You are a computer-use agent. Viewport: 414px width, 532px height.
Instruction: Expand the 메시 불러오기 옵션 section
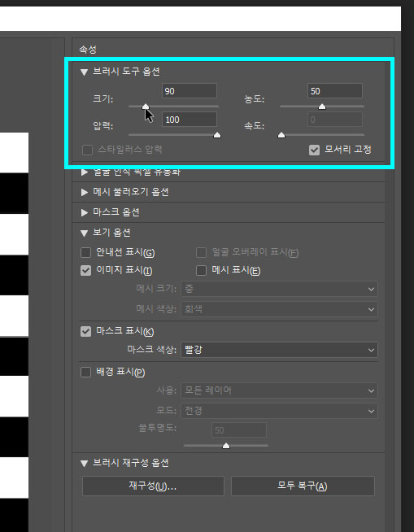84,192
